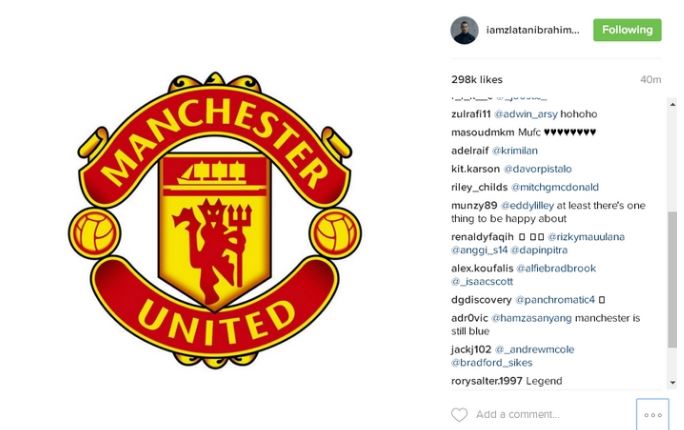Screen dimensions: 684x430
Task: Open the @hamzasanyang mention link
Action: point(531,318)
